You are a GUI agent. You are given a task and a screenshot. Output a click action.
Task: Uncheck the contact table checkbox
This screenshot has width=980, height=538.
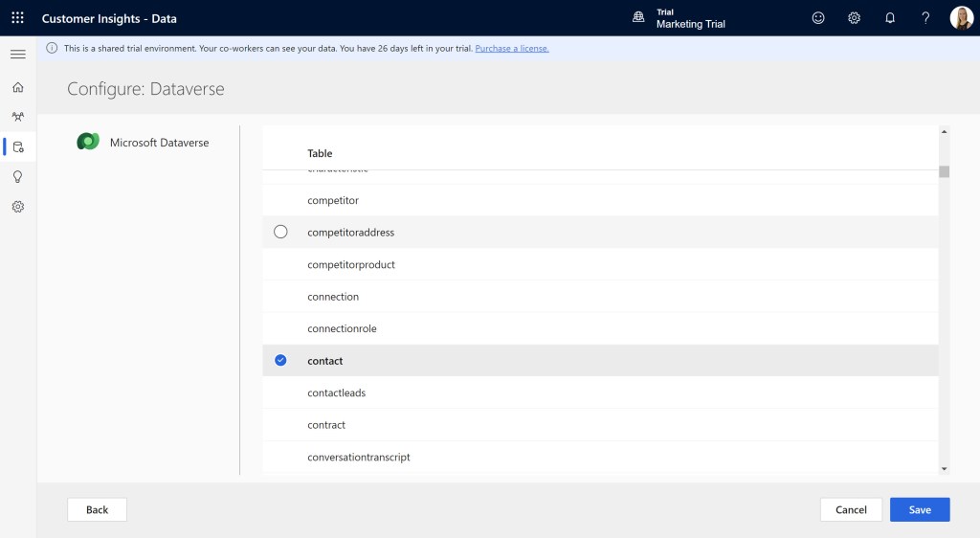(x=280, y=360)
